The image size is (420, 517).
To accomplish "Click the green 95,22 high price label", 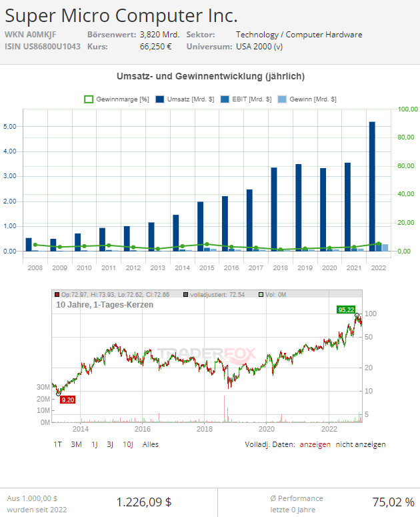I will (x=346, y=310).
